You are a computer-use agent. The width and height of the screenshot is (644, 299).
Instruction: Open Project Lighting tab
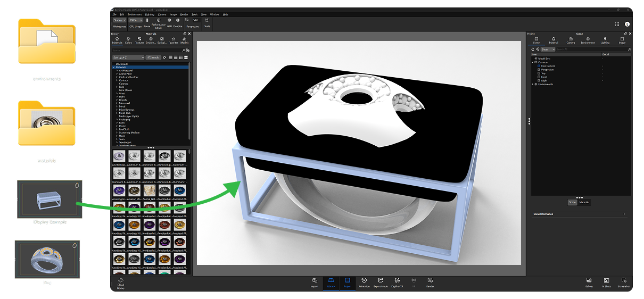point(605,40)
